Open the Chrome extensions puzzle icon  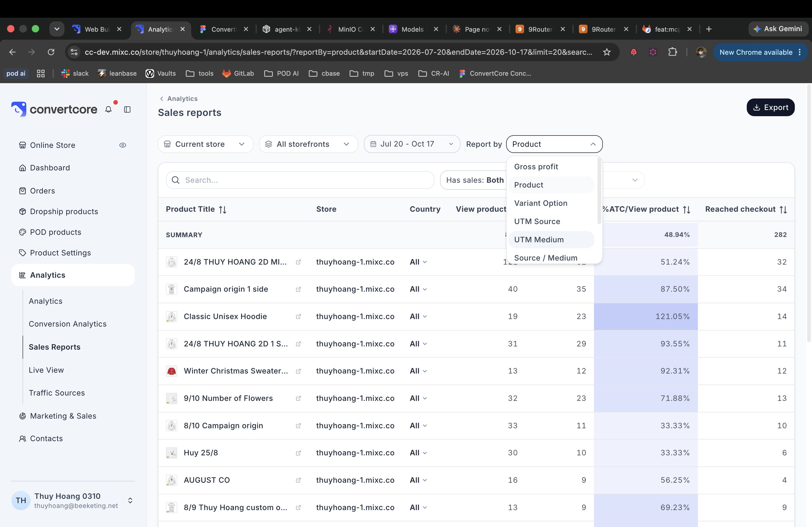pos(672,52)
